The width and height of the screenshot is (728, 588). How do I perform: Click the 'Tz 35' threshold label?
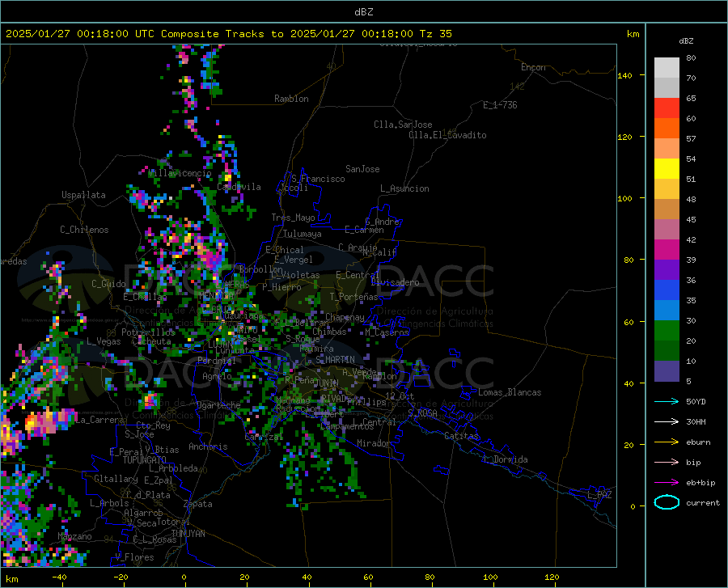click(x=435, y=34)
